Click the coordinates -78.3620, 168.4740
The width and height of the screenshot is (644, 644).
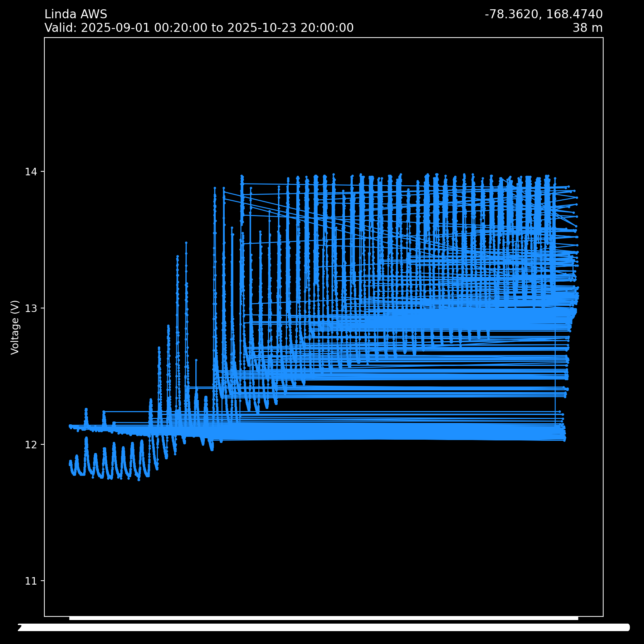(x=543, y=14)
